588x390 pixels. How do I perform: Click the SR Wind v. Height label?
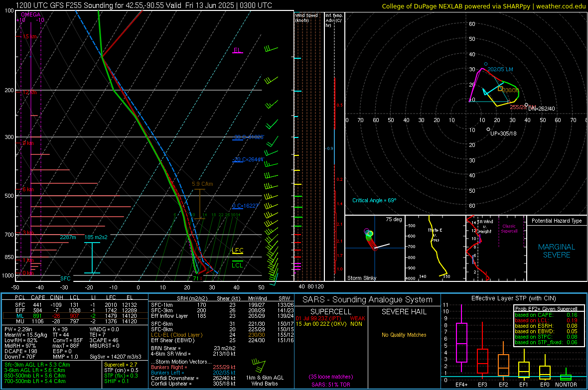click(485, 227)
